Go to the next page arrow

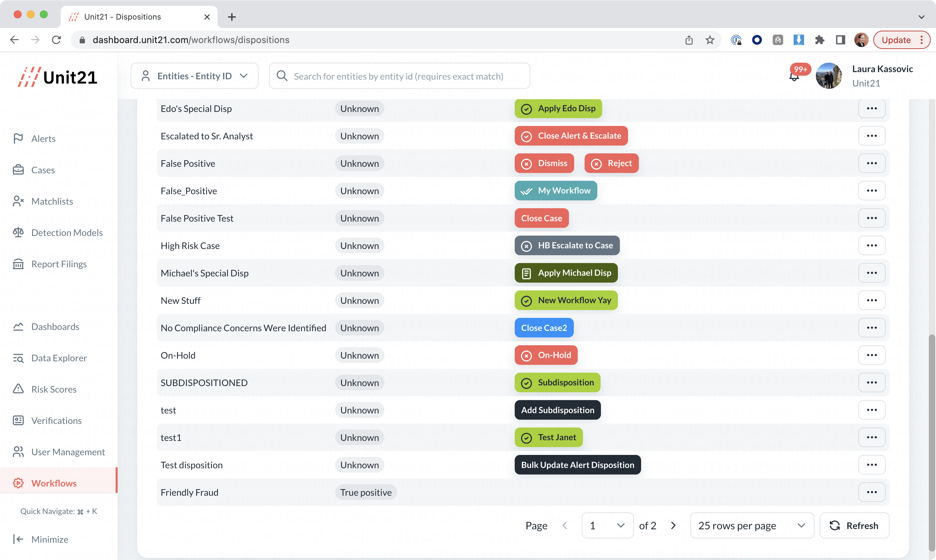click(x=673, y=525)
